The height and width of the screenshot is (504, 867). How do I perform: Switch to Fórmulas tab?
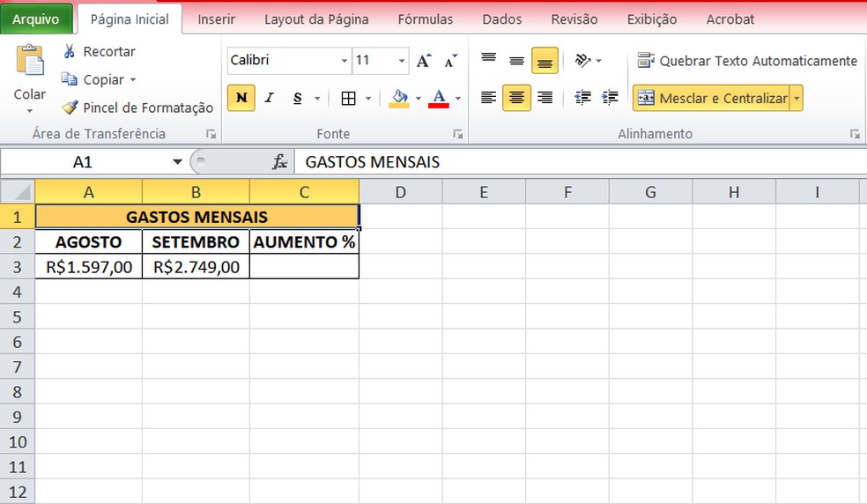426,19
